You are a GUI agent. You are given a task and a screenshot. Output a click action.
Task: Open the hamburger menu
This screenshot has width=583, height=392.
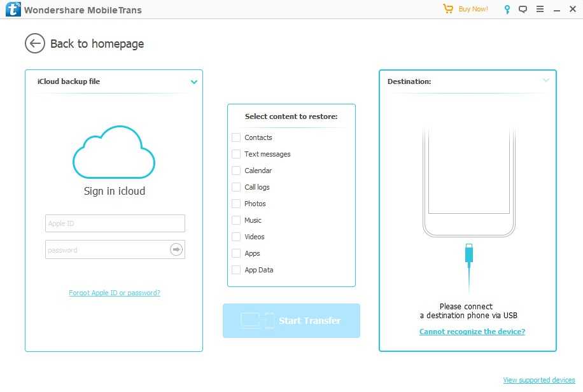540,10
